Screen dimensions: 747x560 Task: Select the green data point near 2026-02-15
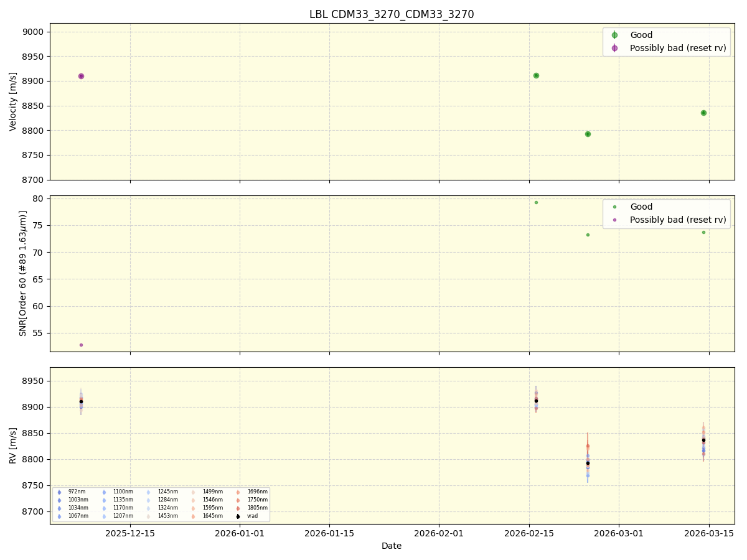(x=536, y=74)
